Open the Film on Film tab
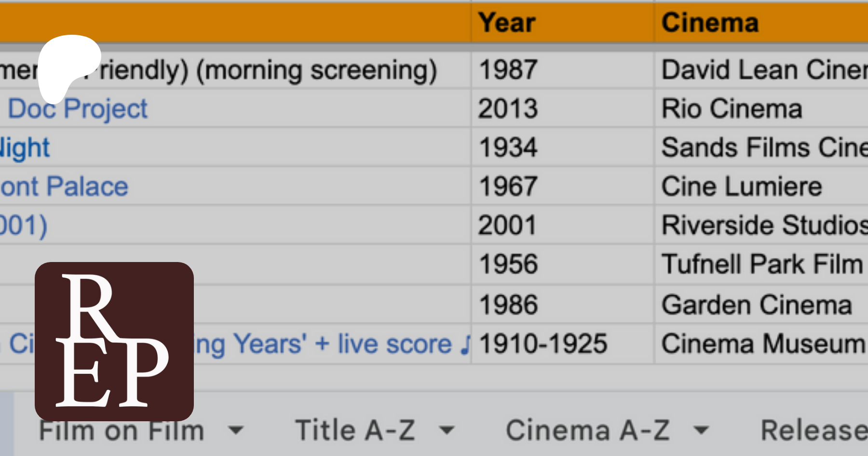The height and width of the screenshot is (456, 868). 121,431
